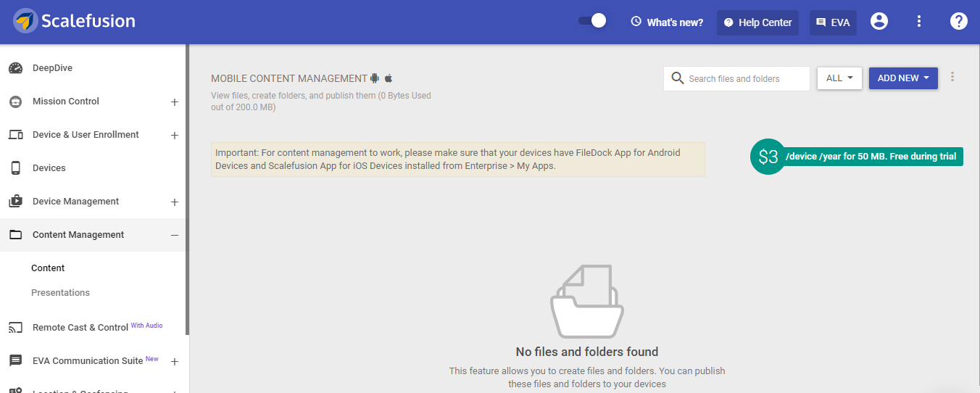Click the sidebar vertical scrollbar
Image resolution: width=980 pixels, height=393 pixels.
click(187, 189)
